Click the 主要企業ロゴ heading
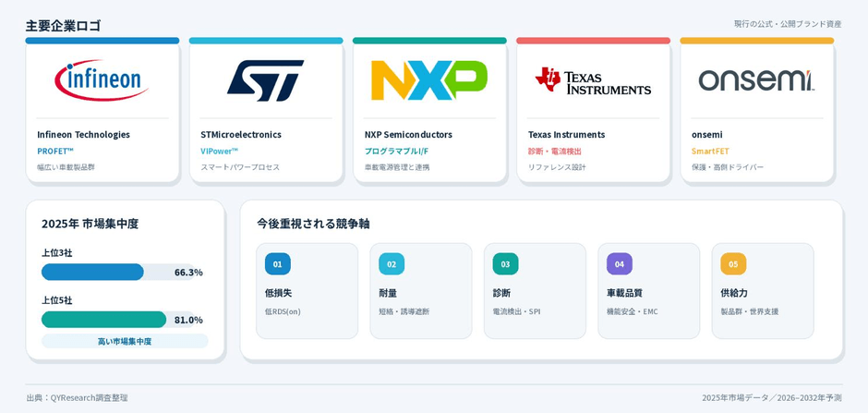868x413 pixels. (63, 26)
